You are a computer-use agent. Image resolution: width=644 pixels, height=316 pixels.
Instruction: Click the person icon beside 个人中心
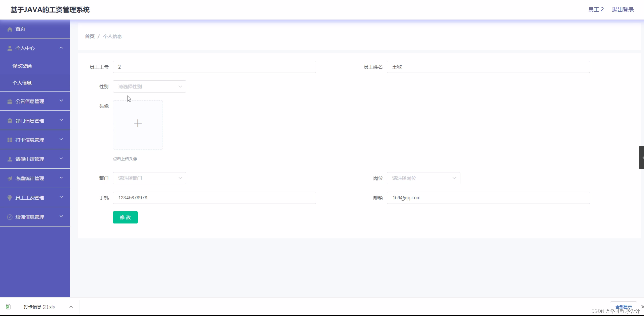point(10,48)
